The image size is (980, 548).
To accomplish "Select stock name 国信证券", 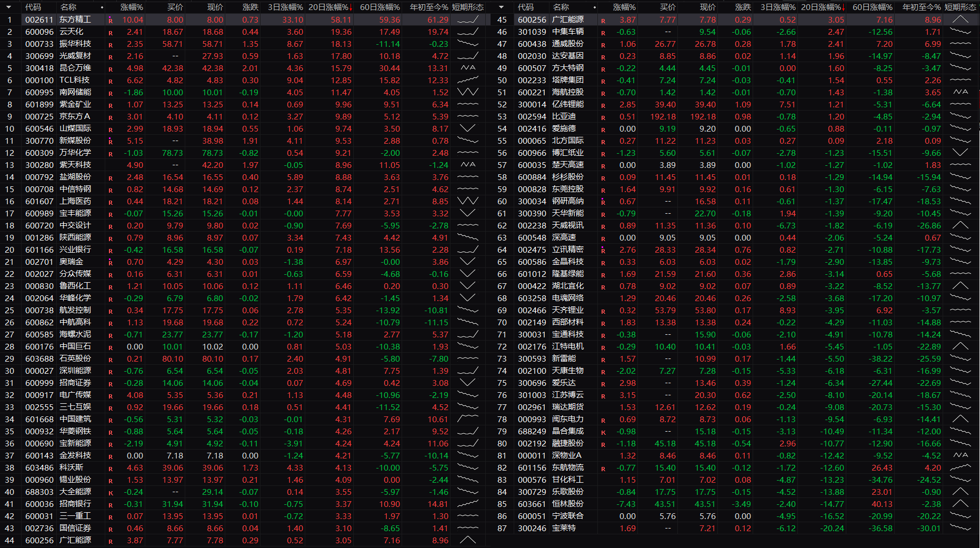I will [75, 528].
